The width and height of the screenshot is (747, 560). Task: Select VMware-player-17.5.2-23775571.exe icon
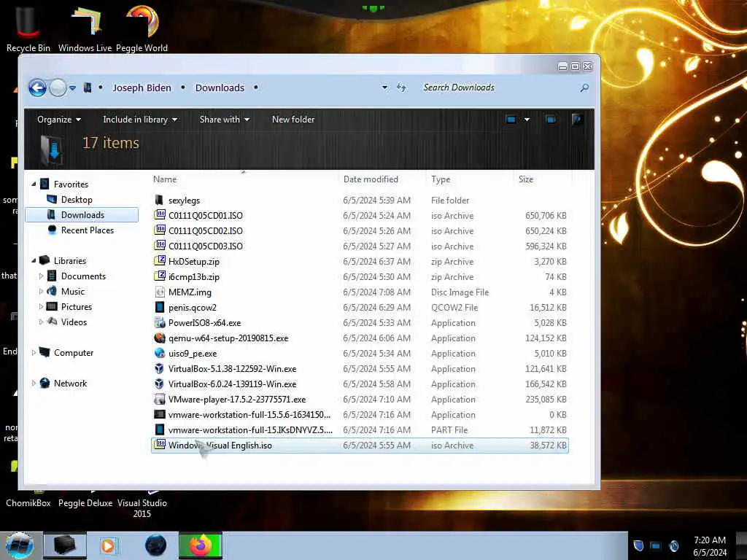click(x=160, y=399)
